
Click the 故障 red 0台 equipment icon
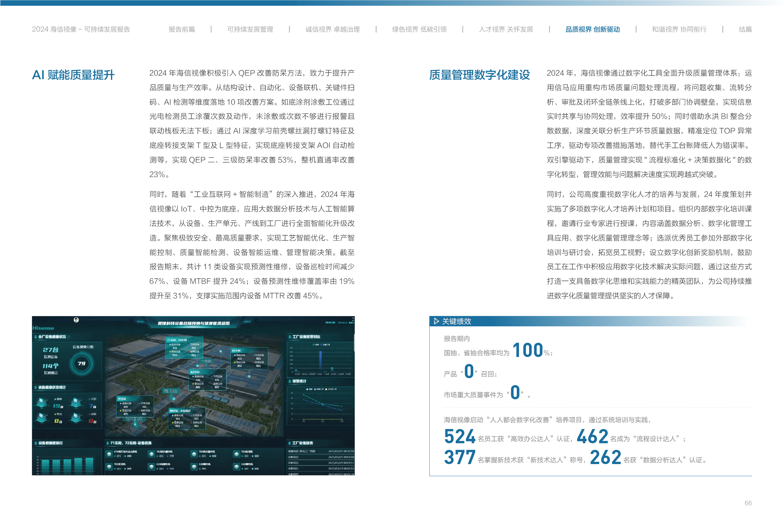76,418
